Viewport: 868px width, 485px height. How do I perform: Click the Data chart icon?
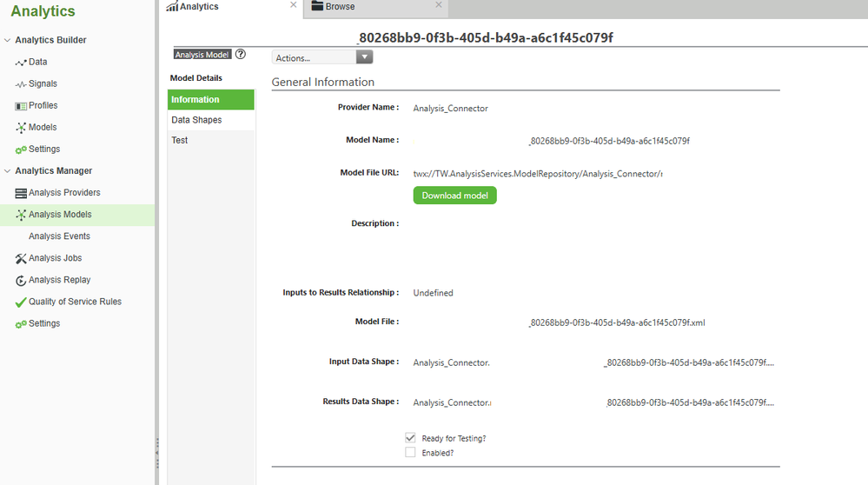(x=21, y=63)
